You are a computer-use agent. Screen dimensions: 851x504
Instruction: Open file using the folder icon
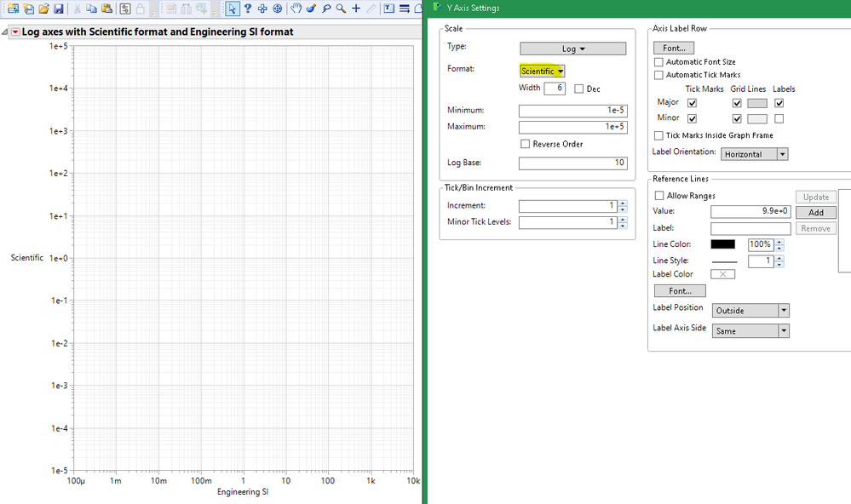point(43,9)
